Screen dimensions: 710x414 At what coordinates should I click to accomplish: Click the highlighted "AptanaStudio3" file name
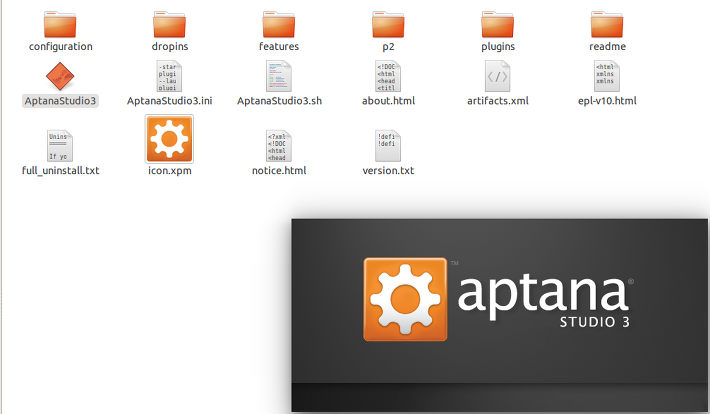coord(60,101)
